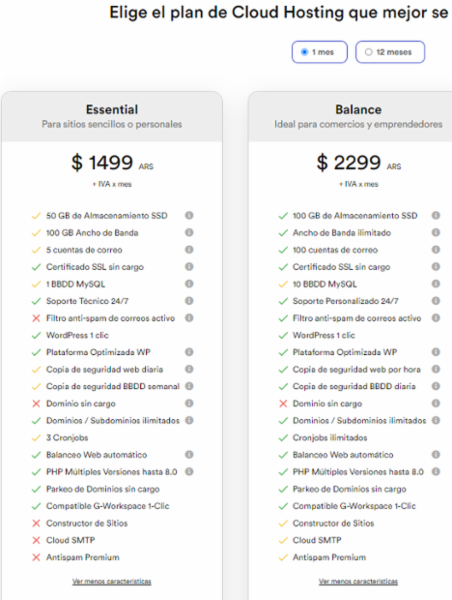Image resolution: width=452 pixels, height=600 pixels.
Task: Click the Balance plan heading
Action: click(358, 109)
